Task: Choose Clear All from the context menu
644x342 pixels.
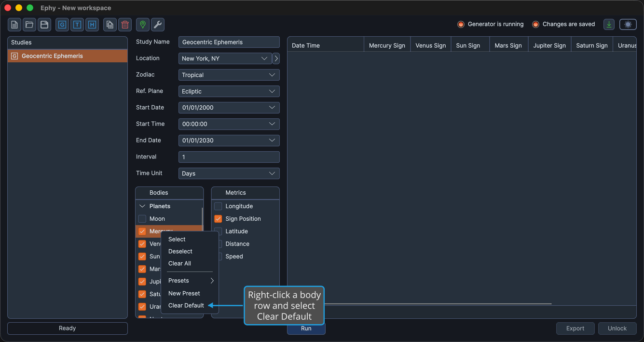Action: (190, 263)
